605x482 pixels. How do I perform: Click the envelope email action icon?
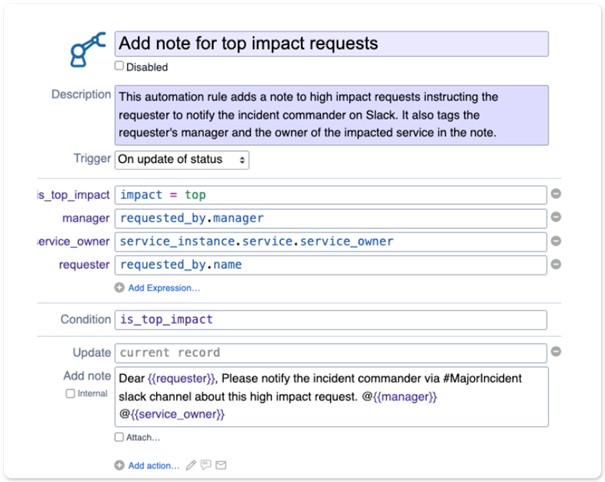point(221,465)
